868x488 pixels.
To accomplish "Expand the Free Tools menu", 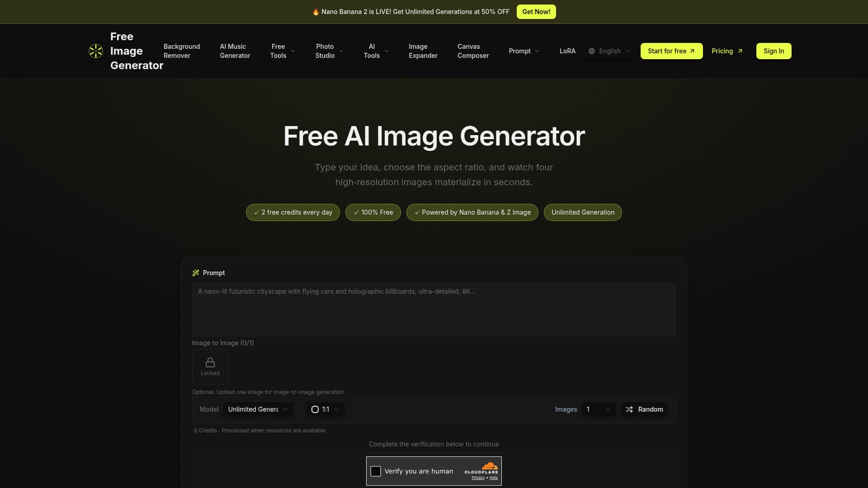I will click(x=283, y=51).
